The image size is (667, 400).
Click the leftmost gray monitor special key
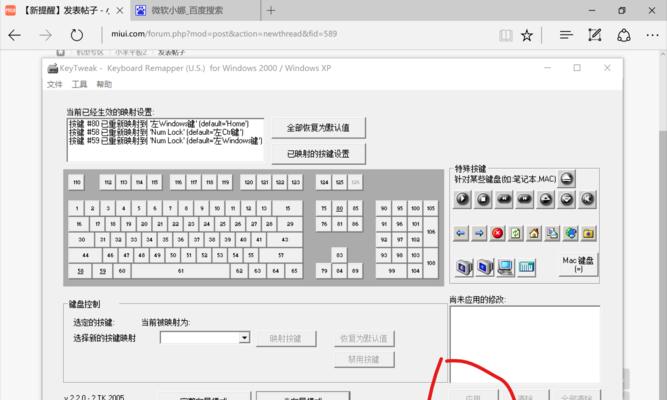point(464,267)
